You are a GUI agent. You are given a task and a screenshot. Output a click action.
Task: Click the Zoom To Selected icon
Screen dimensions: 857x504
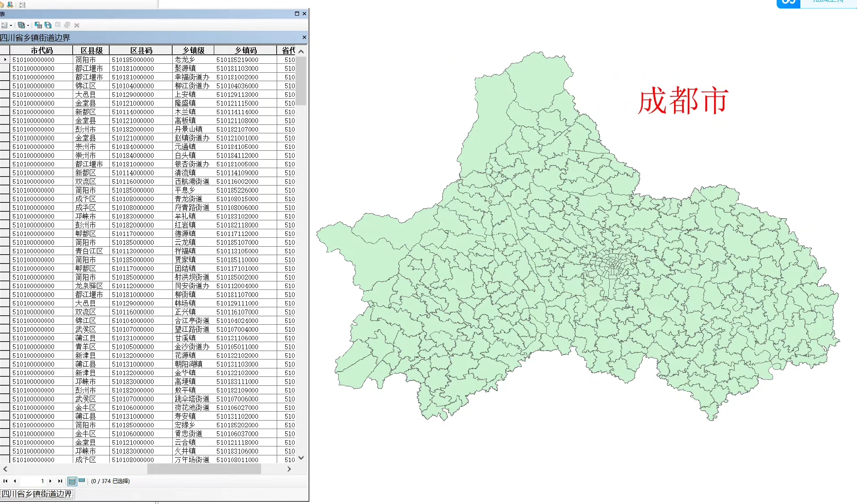tap(67, 25)
